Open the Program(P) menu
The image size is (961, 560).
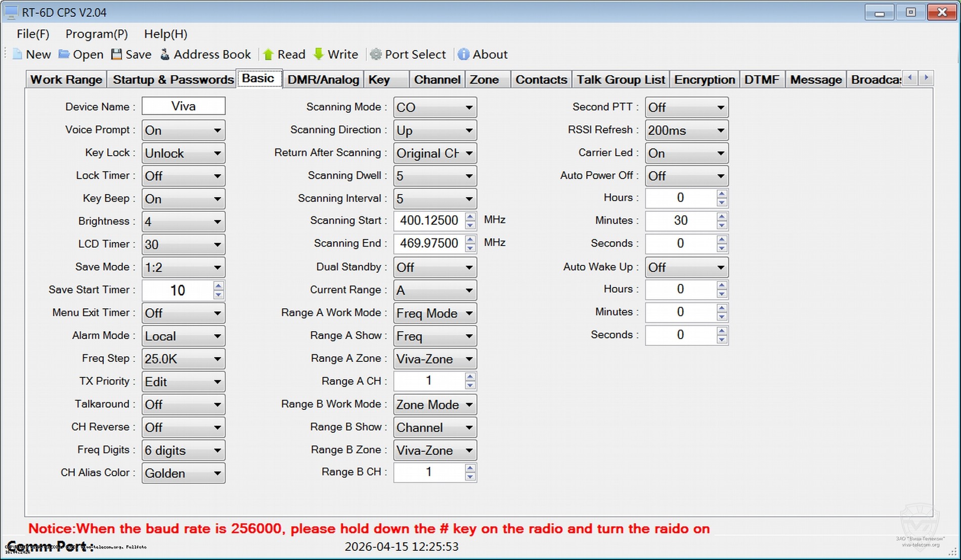[x=97, y=34]
